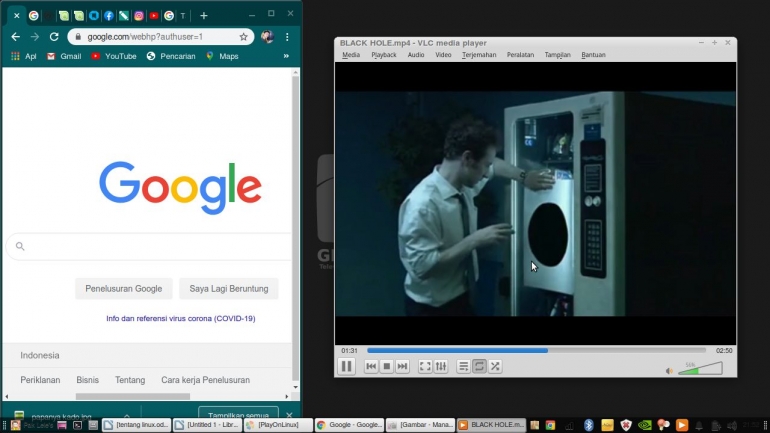
Task: Click the VLC elapsed time 01:31
Action: [x=349, y=351]
